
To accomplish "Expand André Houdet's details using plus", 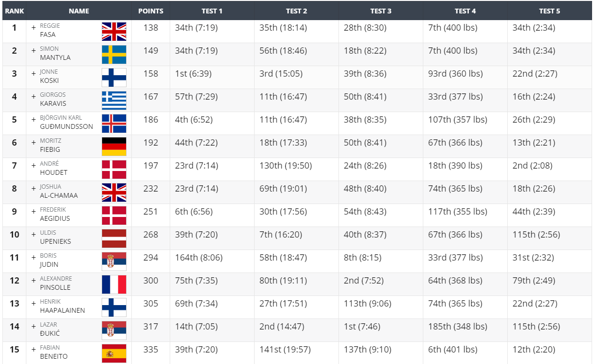I will click(x=34, y=165).
